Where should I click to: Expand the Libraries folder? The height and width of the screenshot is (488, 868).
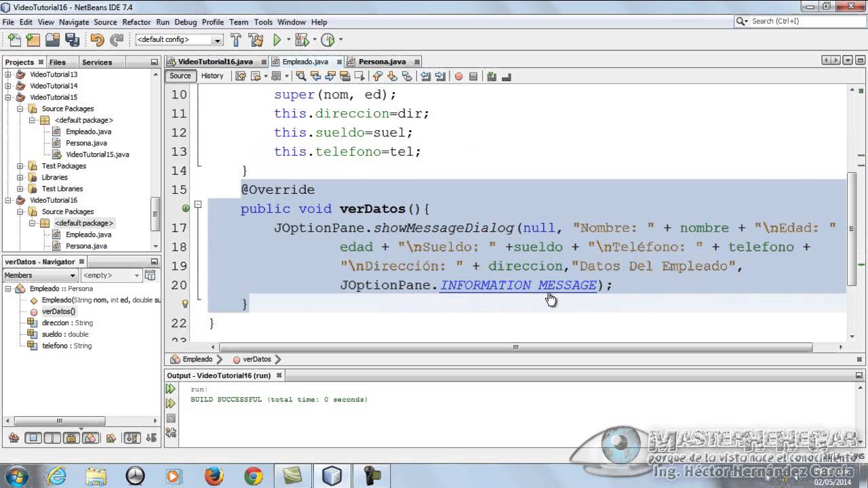20,178
